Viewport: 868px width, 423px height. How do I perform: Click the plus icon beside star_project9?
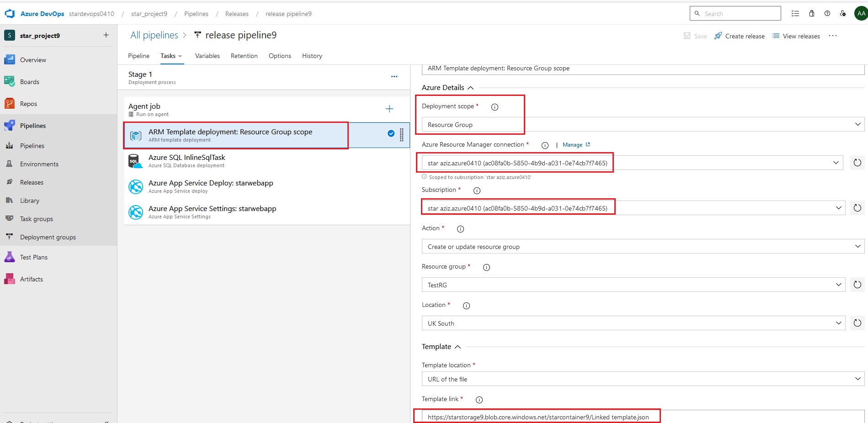(106, 35)
